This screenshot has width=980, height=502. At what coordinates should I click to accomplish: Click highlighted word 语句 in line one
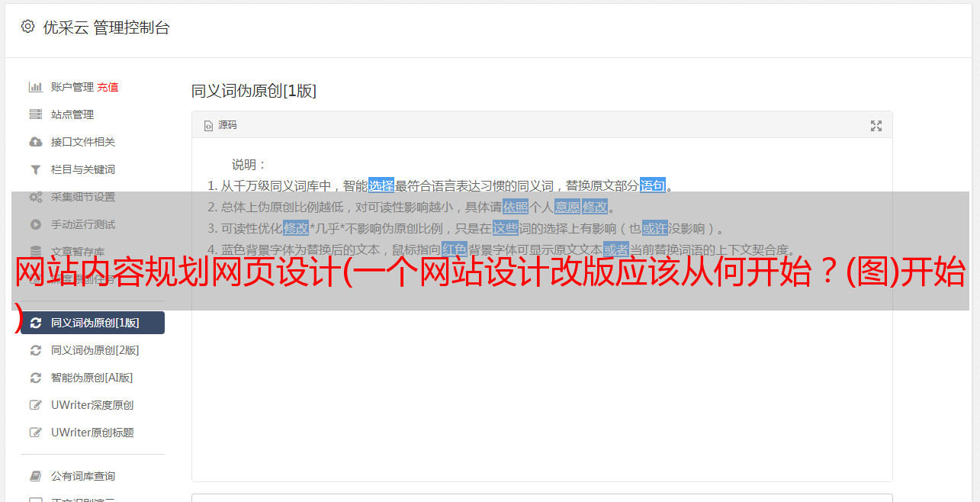pos(653,185)
